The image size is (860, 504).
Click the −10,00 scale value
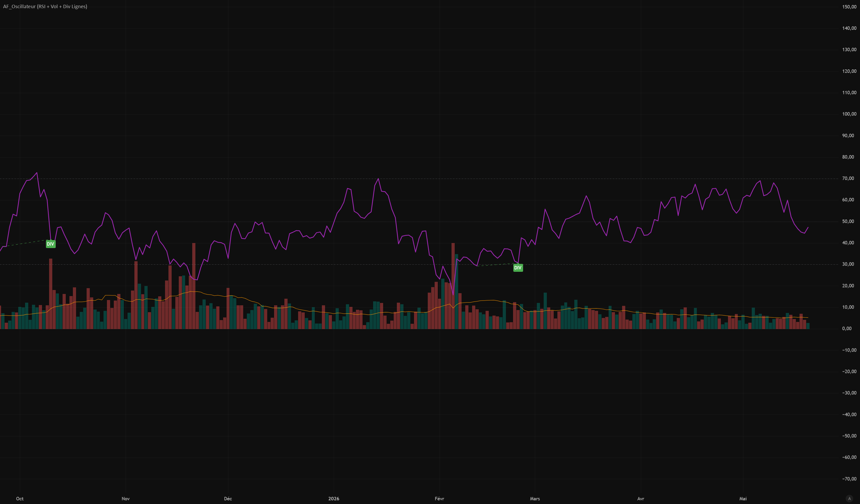click(849, 350)
